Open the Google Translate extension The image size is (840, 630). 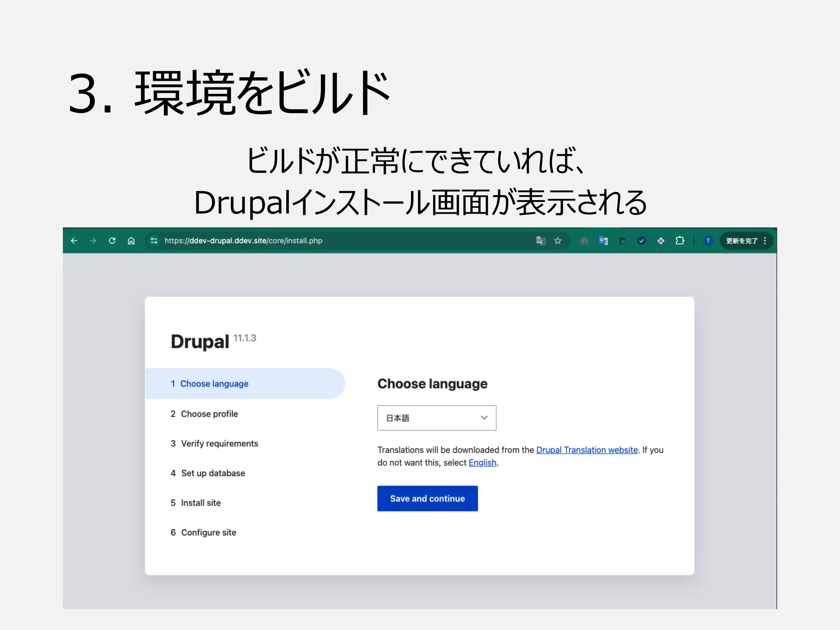tap(603, 241)
